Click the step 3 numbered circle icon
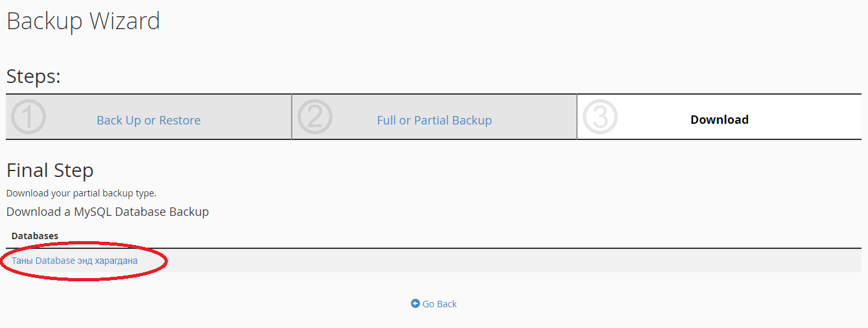 [x=600, y=117]
